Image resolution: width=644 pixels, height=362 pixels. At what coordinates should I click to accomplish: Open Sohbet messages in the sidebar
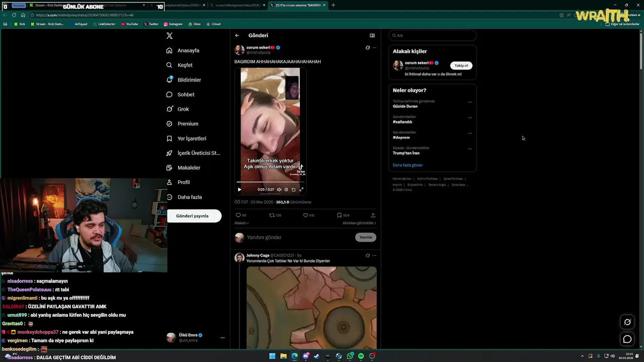click(180, 95)
